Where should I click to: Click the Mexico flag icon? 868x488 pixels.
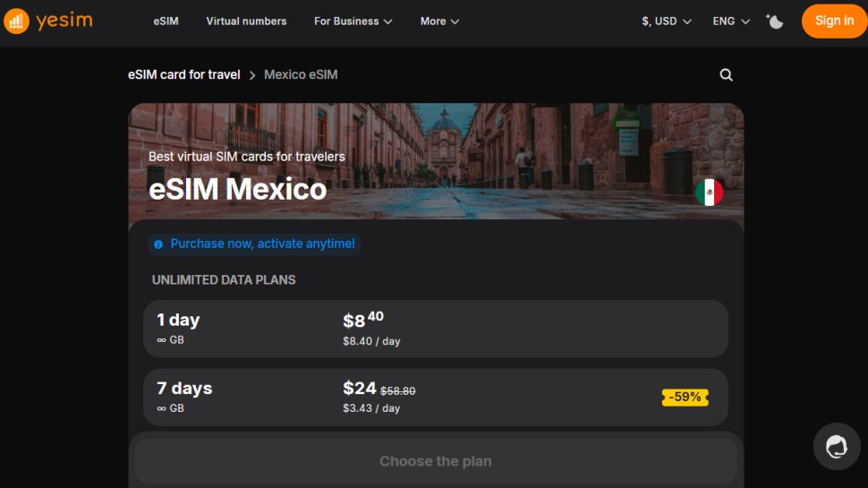pyautogui.click(x=709, y=193)
